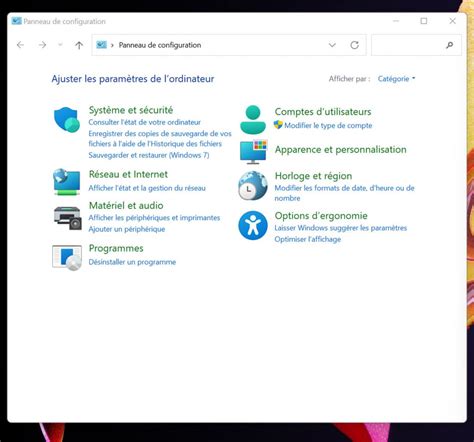Image resolution: width=474 pixels, height=442 pixels.
Task: Open Comptes d'utilisateurs category
Action: [x=323, y=112]
